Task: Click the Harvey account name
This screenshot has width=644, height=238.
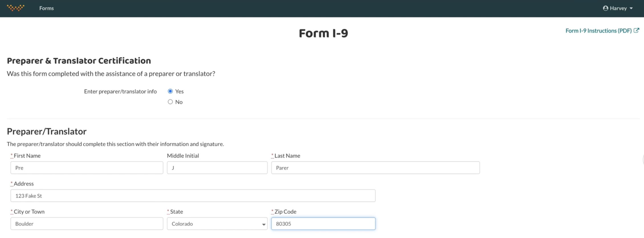Action: click(x=618, y=8)
